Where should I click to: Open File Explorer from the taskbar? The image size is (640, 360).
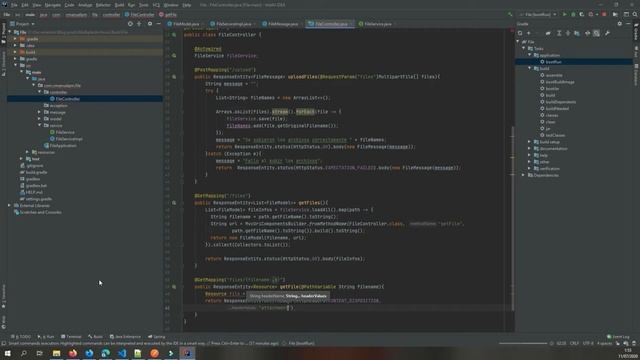(56, 353)
